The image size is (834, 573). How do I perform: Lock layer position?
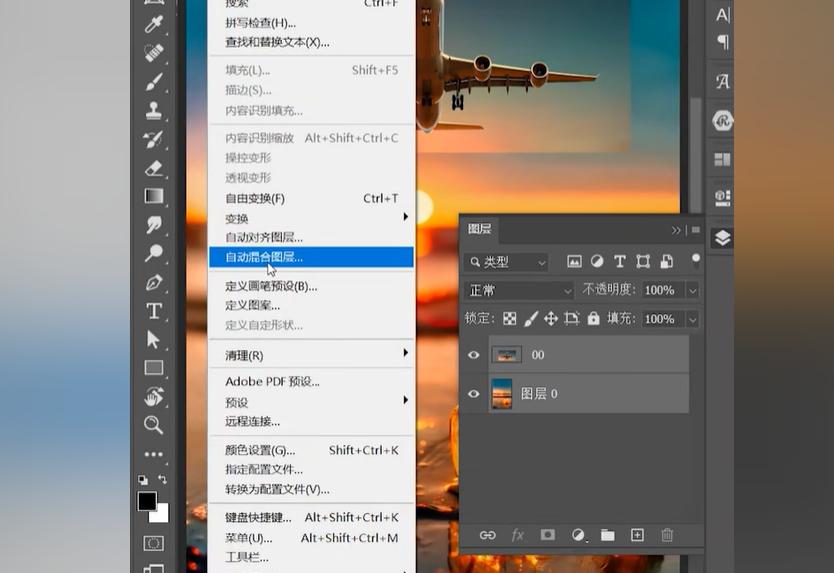(551, 319)
